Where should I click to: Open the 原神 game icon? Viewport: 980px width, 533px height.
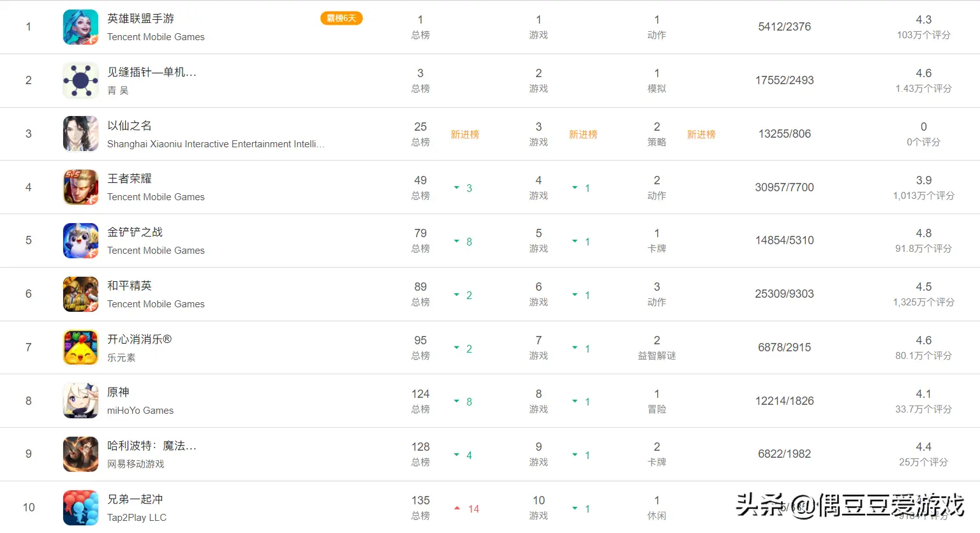80,400
